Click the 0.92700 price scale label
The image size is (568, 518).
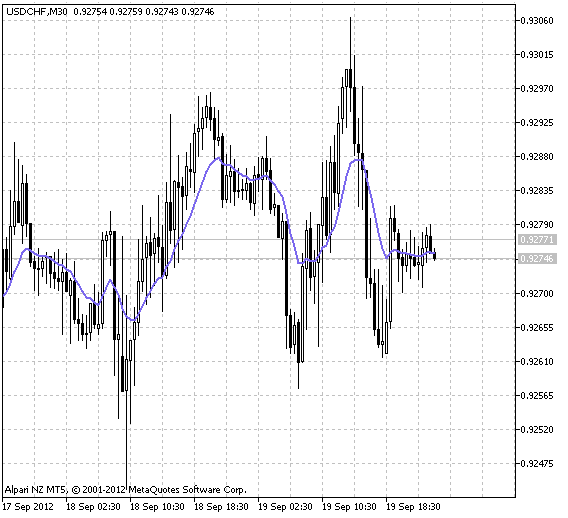537,293
